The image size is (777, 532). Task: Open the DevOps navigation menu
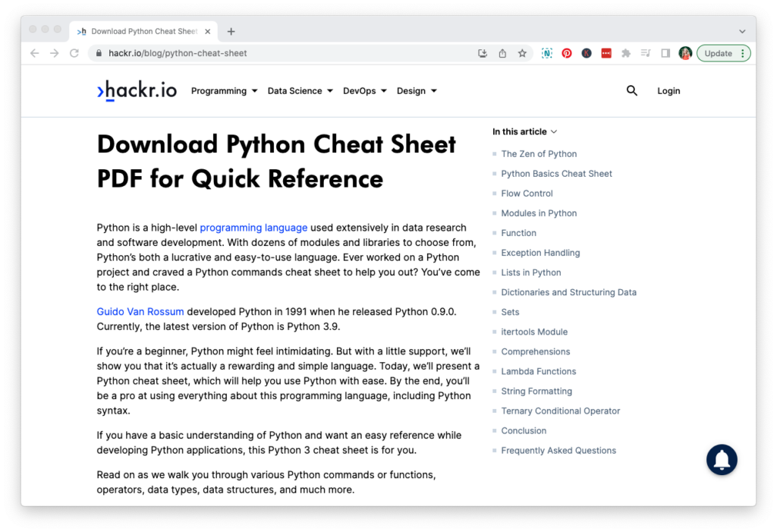tap(364, 91)
